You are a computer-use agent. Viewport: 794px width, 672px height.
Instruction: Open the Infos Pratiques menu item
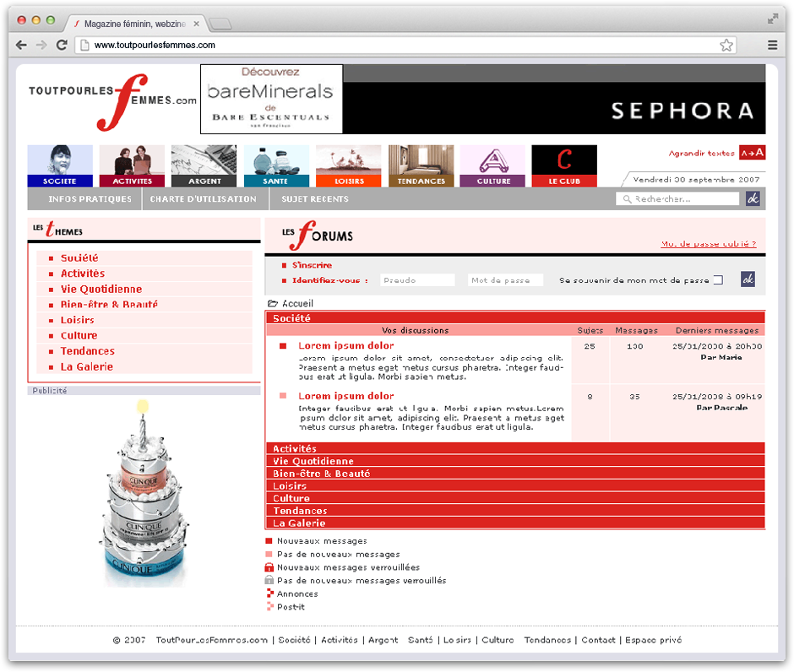coord(90,199)
